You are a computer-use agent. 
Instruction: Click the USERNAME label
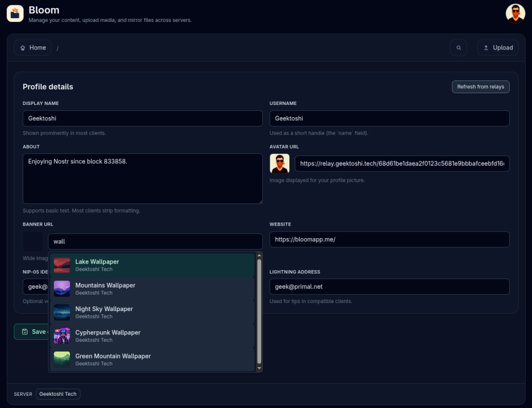(x=283, y=103)
